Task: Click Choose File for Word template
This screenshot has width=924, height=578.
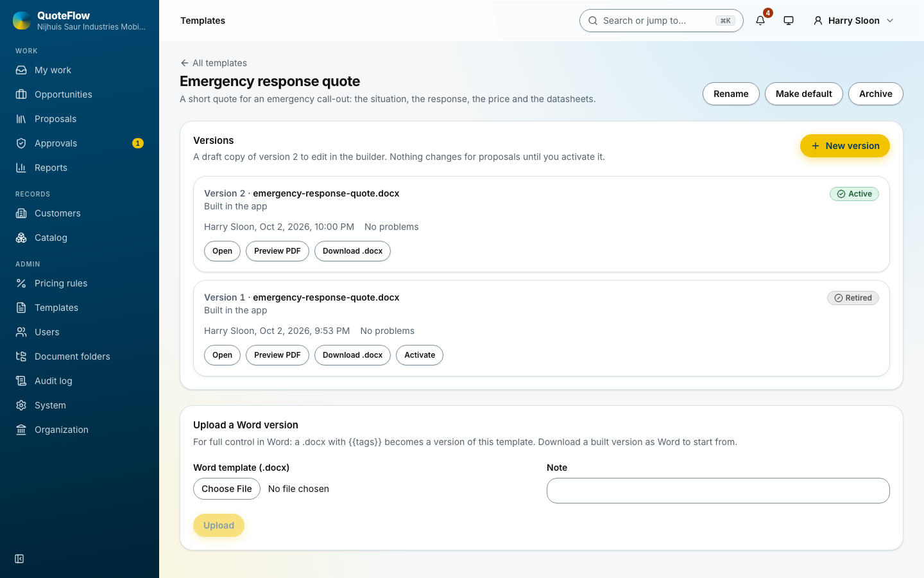Action: (x=227, y=489)
